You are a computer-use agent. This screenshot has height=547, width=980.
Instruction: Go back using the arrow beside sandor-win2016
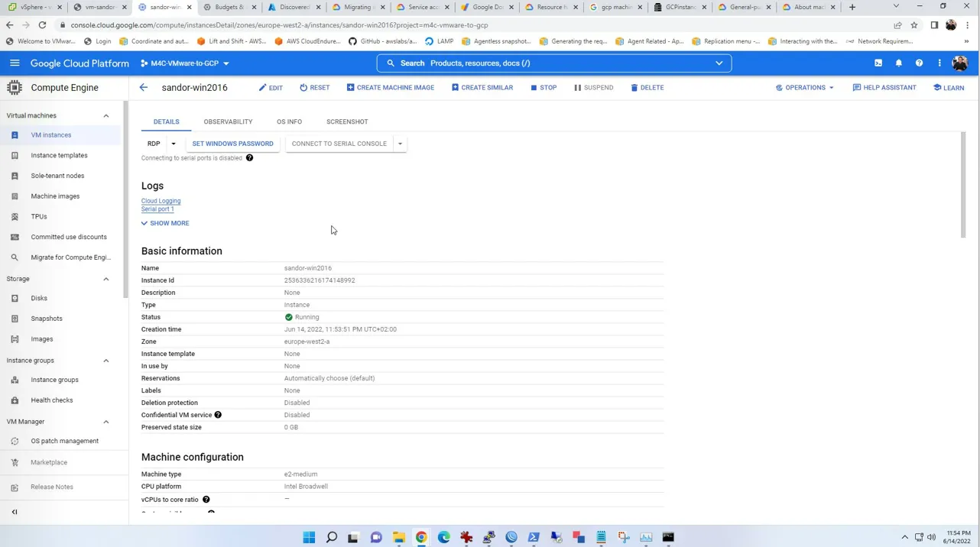144,88
